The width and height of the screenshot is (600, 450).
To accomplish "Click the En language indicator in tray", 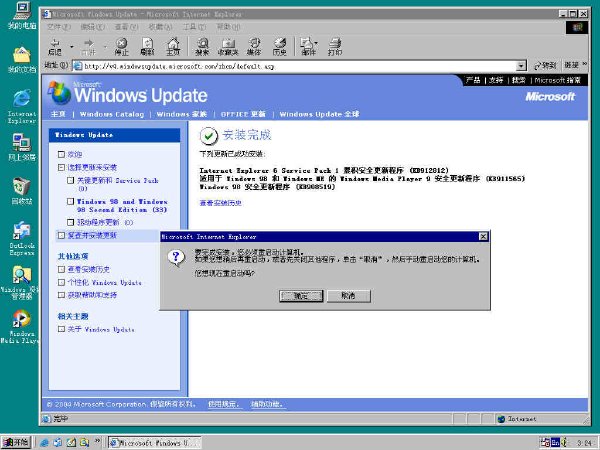I will click(555, 443).
